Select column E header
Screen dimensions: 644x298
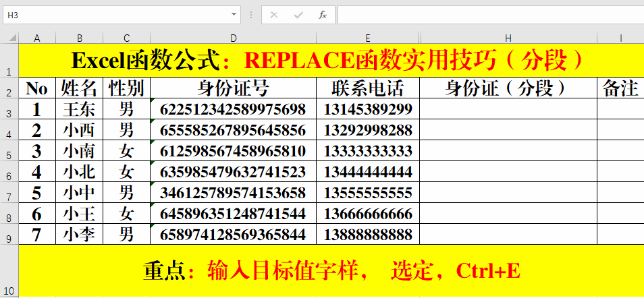[368, 38]
